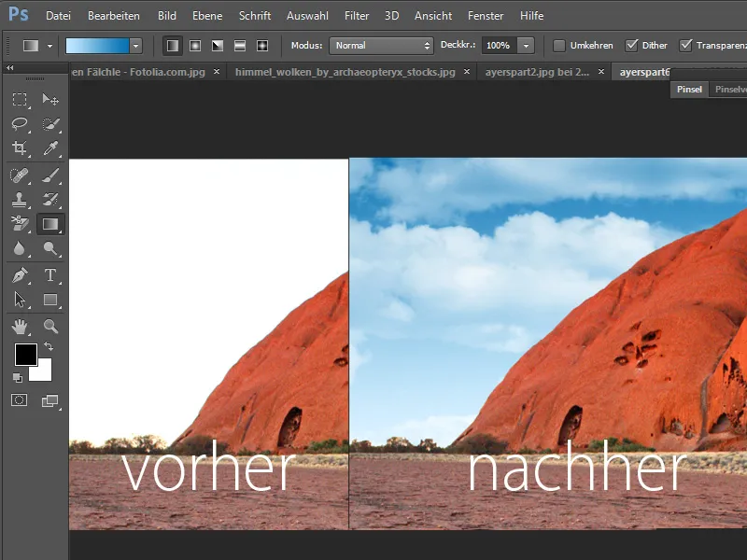Click the black foreground color swatch
Viewport: 747px width, 560px height.
point(26,355)
